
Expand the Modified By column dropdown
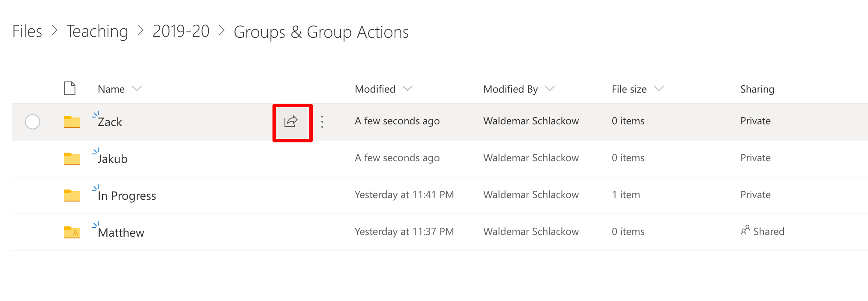point(550,88)
